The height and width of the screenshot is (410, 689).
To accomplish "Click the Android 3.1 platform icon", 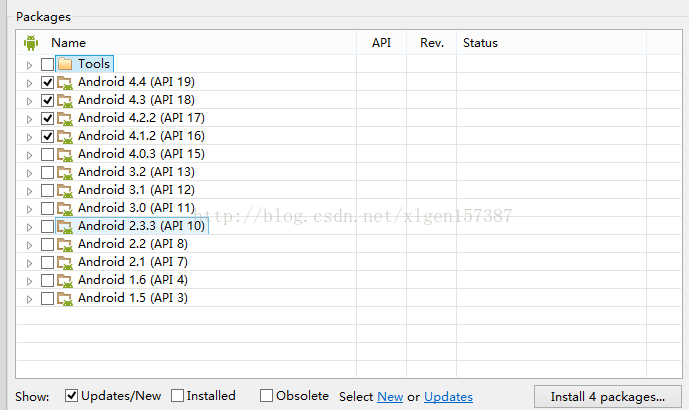I will point(65,191).
